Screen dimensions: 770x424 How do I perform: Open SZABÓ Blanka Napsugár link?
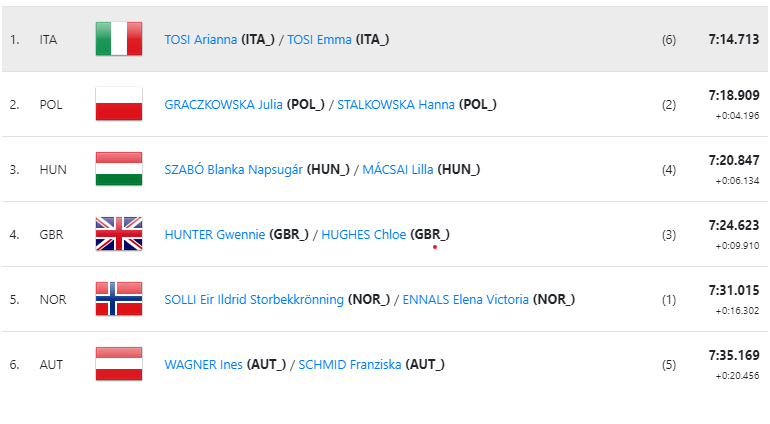click(x=233, y=170)
